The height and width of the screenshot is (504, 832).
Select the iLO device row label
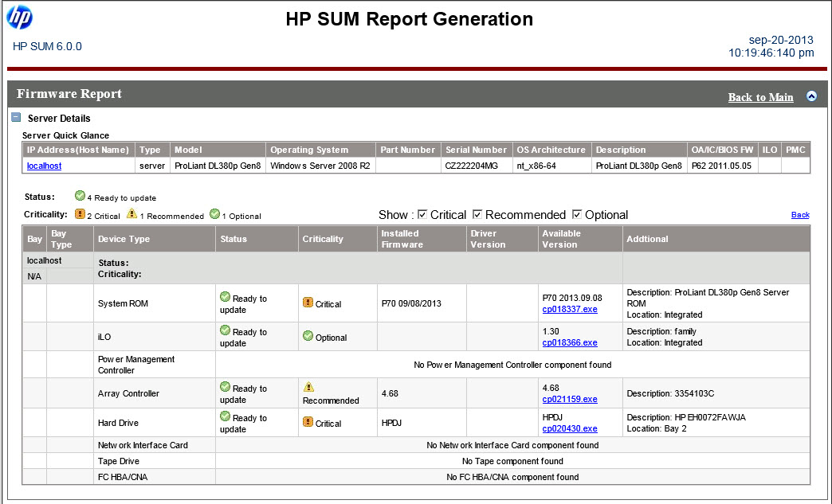click(104, 337)
